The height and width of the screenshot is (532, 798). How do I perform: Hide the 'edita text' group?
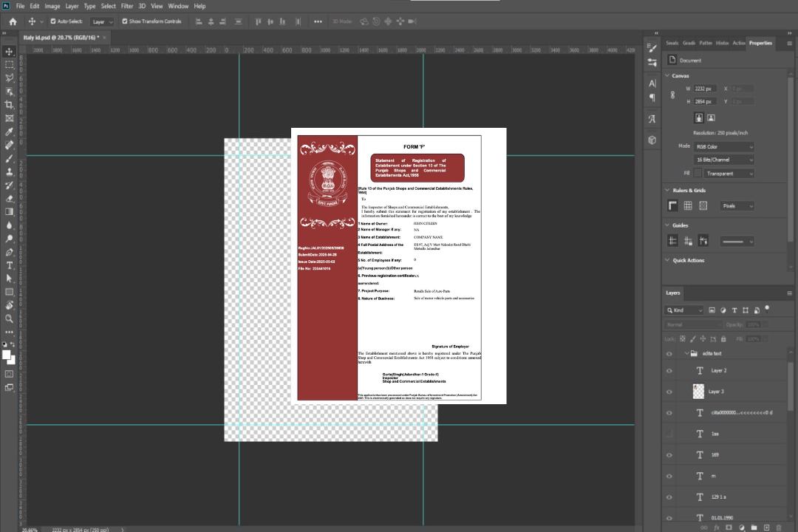(669, 354)
